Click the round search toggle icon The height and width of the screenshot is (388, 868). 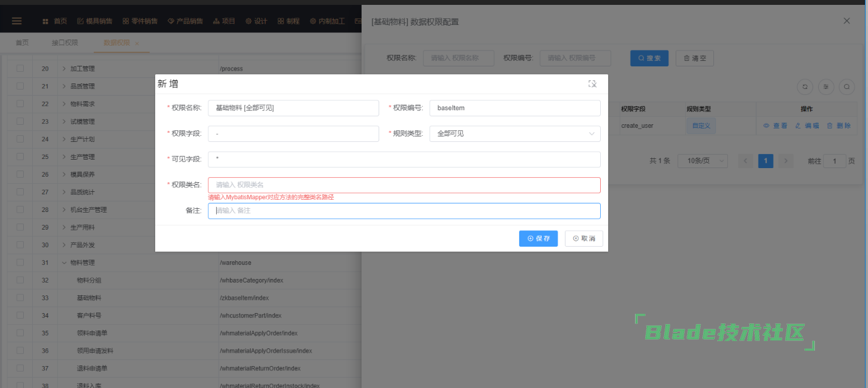(x=847, y=87)
